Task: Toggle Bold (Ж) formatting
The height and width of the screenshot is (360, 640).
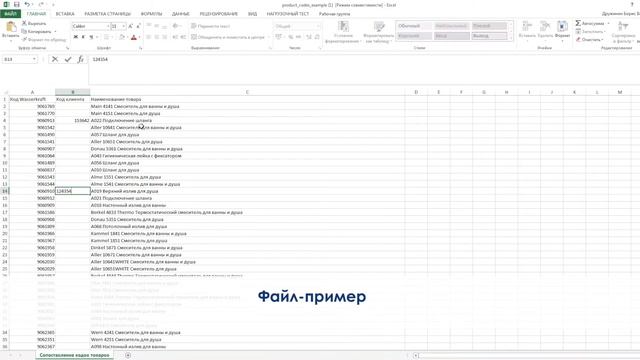Action: coord(76,37)
